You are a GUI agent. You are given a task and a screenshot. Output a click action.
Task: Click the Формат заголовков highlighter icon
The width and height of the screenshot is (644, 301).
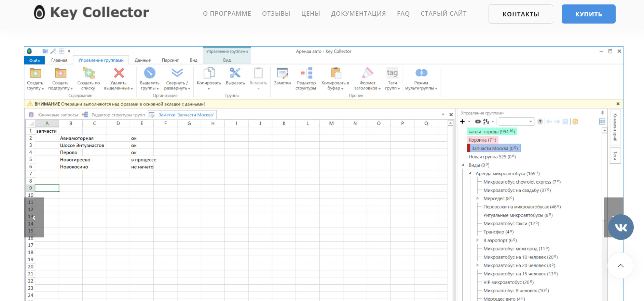367,73
